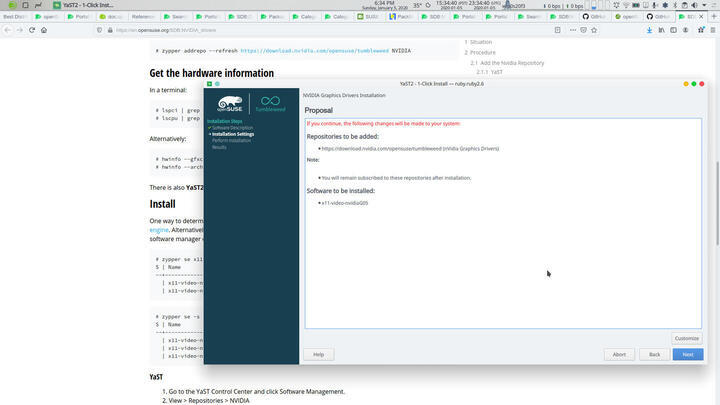The image size is (720, 405).
Task: Switch to the docs browser tab
Action: [112, 17]
